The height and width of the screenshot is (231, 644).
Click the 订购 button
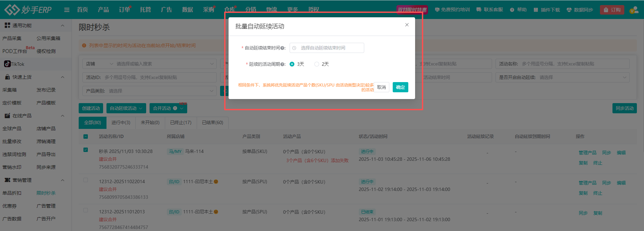[612, 10]
